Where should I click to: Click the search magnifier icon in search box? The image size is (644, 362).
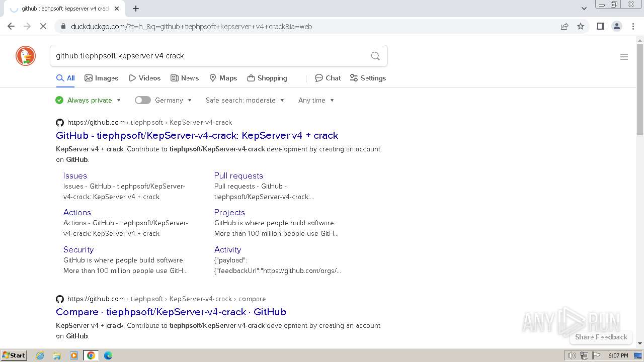pyautogui.click(x=375, y=56)
